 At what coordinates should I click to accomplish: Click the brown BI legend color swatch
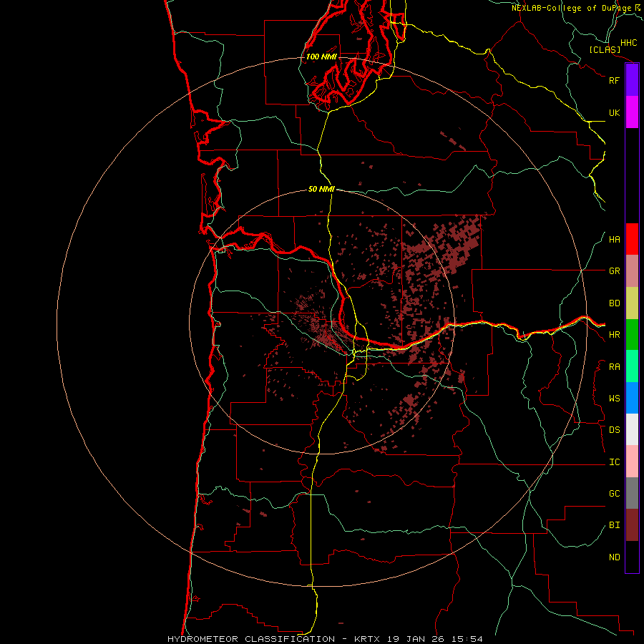click(632, 525)
